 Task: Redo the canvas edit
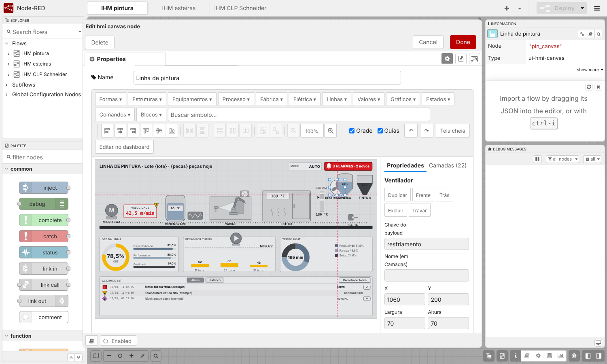[427, 131]
